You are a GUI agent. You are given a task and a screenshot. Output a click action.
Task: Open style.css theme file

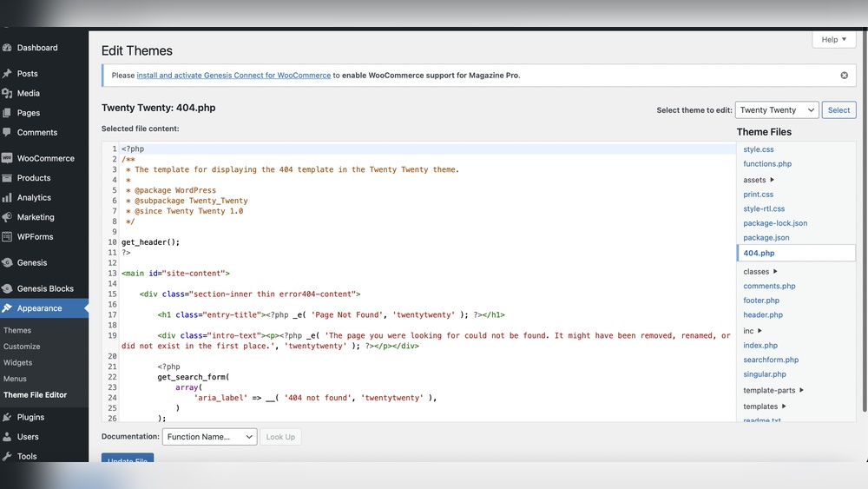tap(759, 149)
